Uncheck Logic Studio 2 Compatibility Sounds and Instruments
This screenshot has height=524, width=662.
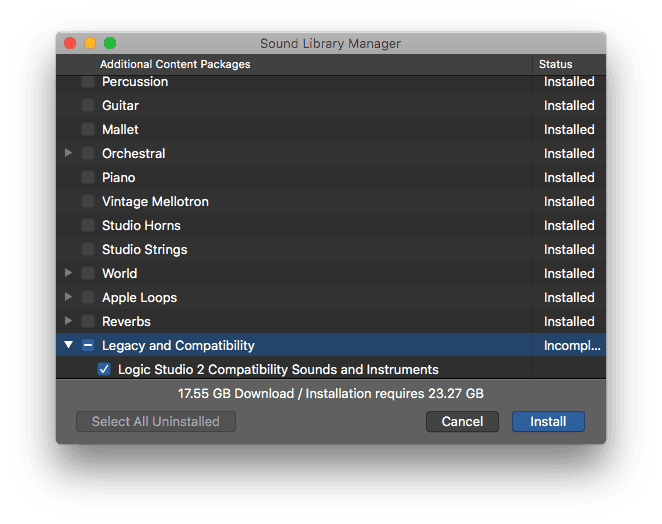104,369
